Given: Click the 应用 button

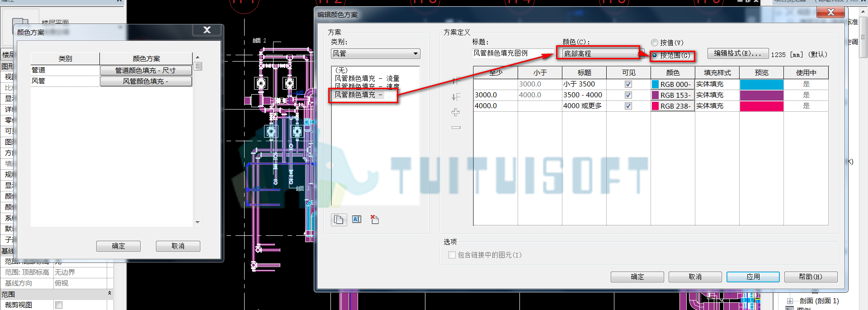Looking at the screenshot, I should pos(753,277).
